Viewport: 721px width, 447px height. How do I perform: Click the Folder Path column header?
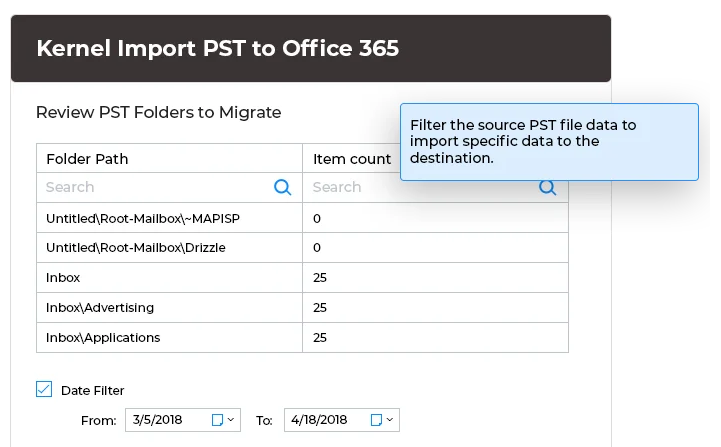(88, 159)
